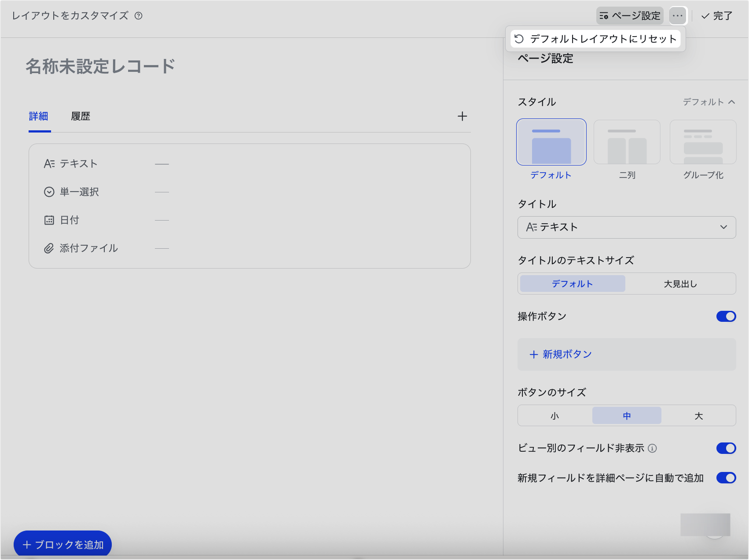
Task: Set button size to 小
Action: point(554,416)
